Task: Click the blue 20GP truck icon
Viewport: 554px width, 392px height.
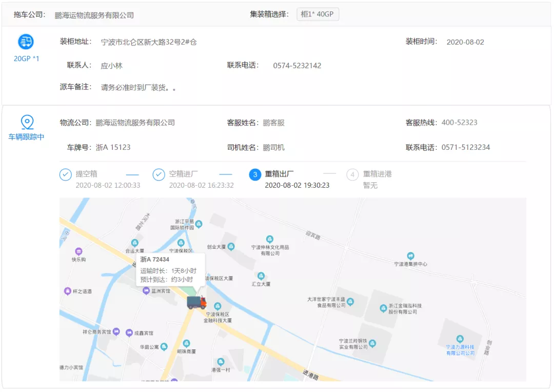Action: (x=25, y=42)
